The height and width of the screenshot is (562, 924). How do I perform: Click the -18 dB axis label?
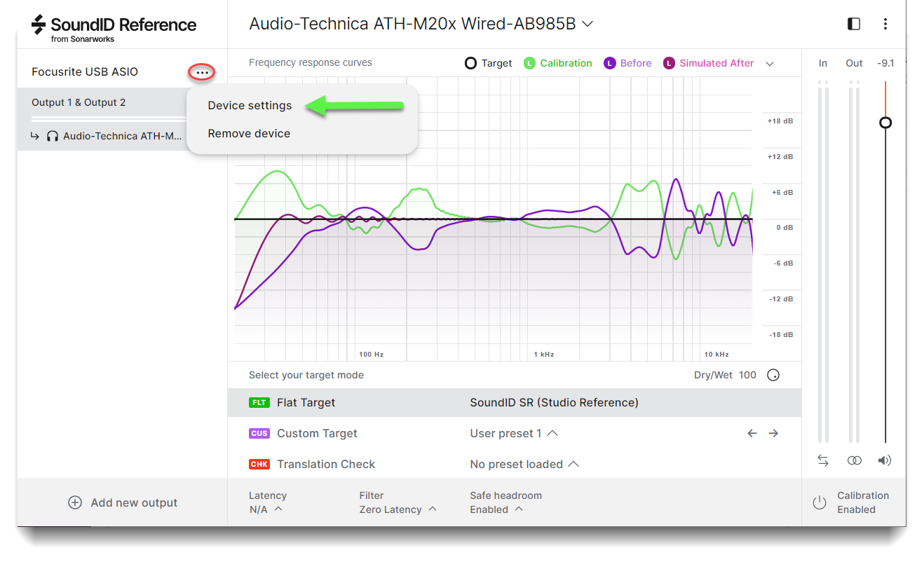781,335
